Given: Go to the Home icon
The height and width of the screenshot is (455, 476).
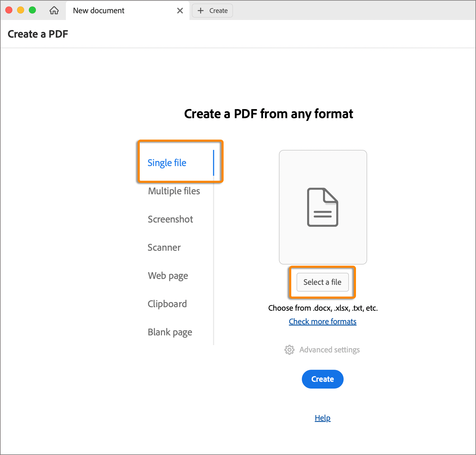Looking at the screenshot, I should [54, 11].
